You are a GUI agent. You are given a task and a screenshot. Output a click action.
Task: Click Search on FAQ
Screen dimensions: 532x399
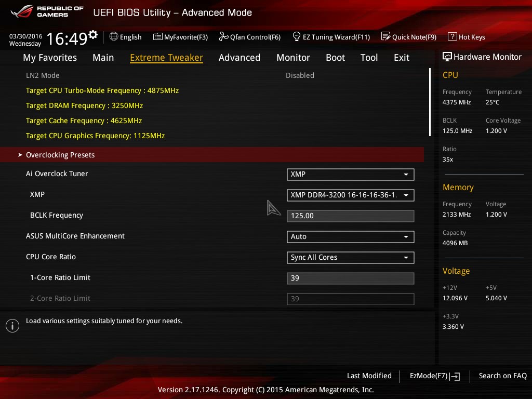point(503,376)
